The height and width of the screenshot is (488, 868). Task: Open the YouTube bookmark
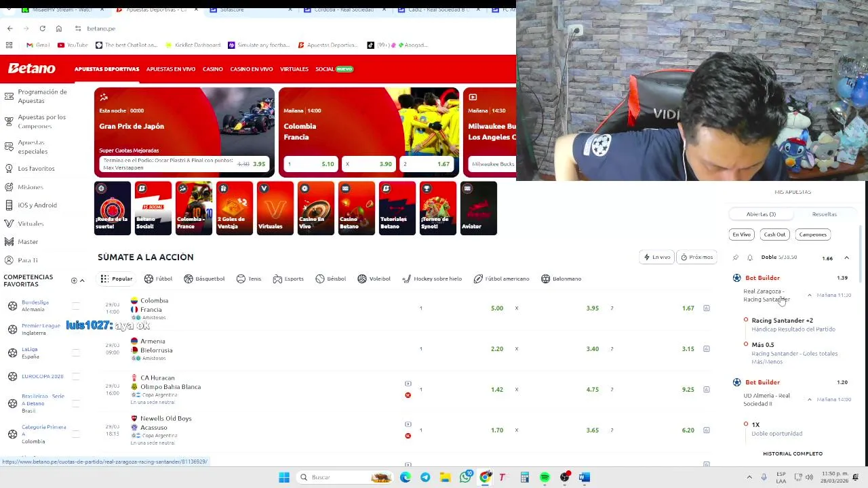(73, 45)
